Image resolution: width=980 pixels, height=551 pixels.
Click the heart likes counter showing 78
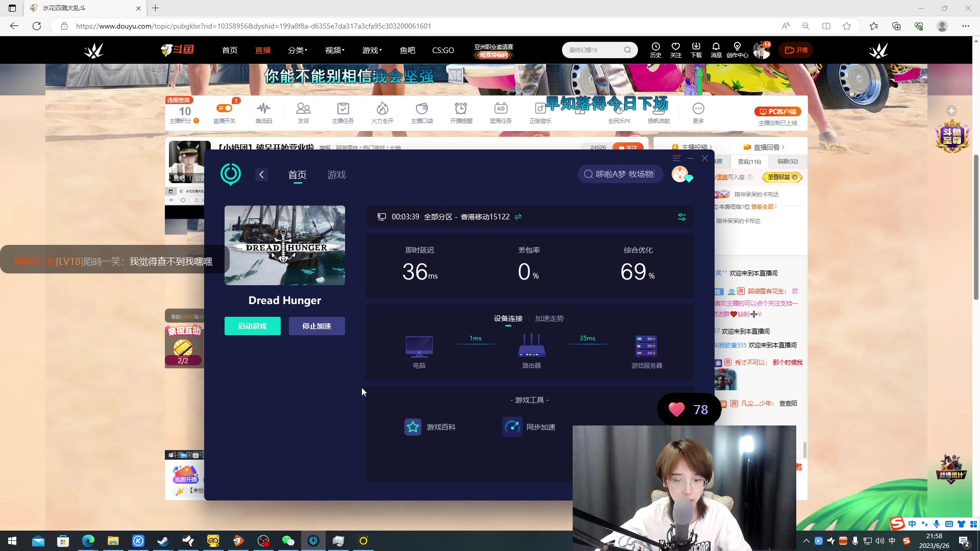(689, 409)
